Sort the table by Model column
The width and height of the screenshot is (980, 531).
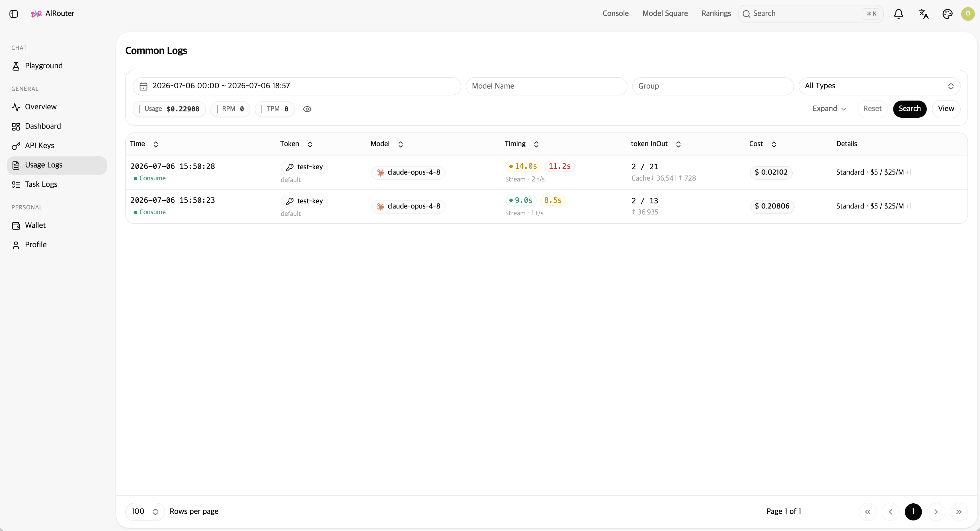(401, 144)
